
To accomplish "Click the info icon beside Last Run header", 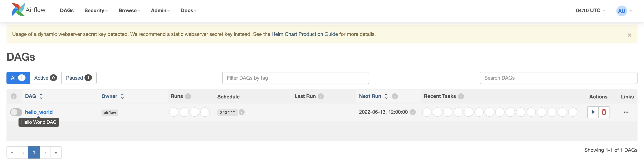I will pyautogui.click(x=321, y=96).
